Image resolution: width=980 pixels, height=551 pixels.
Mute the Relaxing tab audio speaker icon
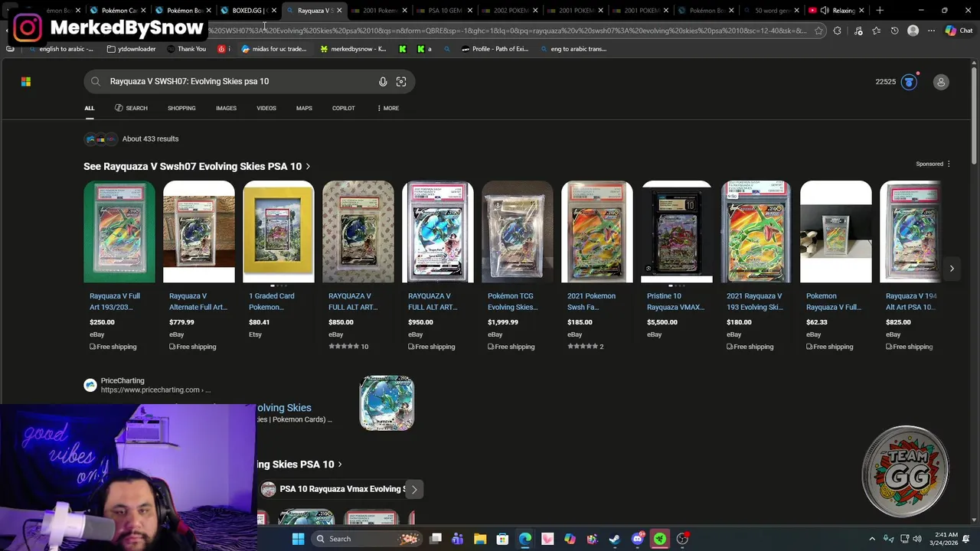coord(825,11)
